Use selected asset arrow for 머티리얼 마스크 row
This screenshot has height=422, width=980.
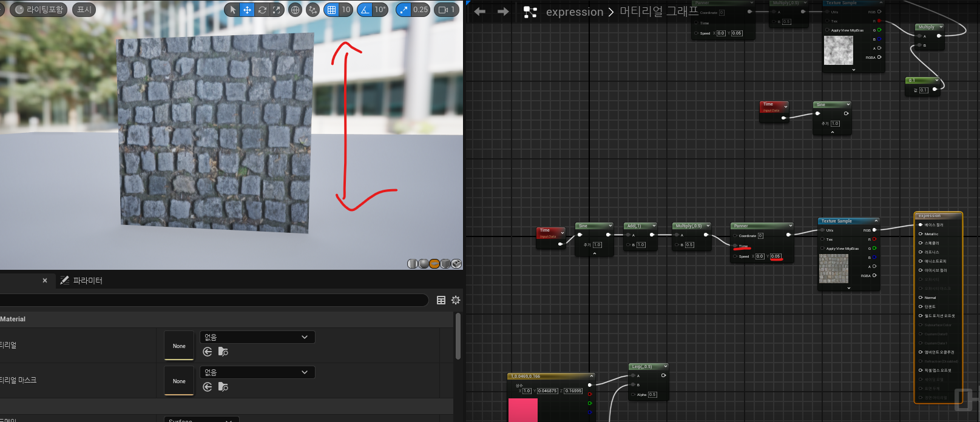(x=208, y=387)
